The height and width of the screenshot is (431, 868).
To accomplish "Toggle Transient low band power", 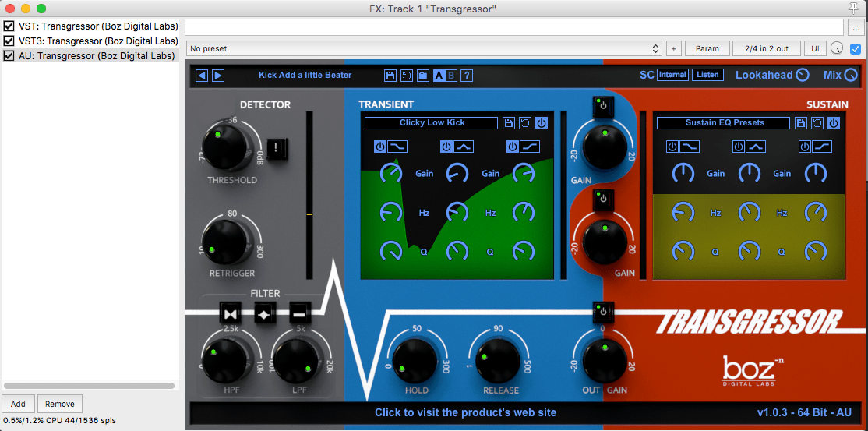I will [379, 147].
